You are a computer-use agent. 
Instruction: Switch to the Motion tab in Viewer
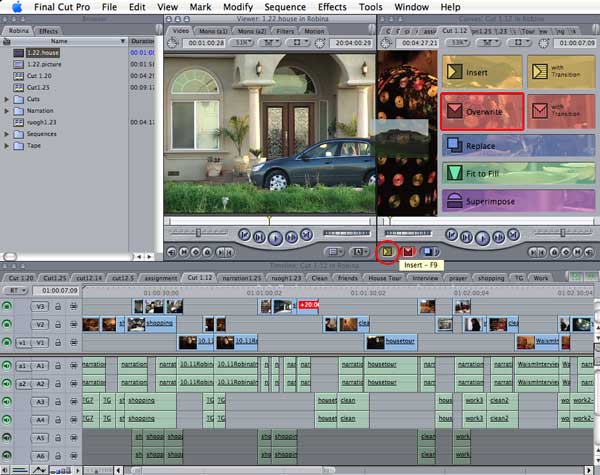click(x=314, y=31)
